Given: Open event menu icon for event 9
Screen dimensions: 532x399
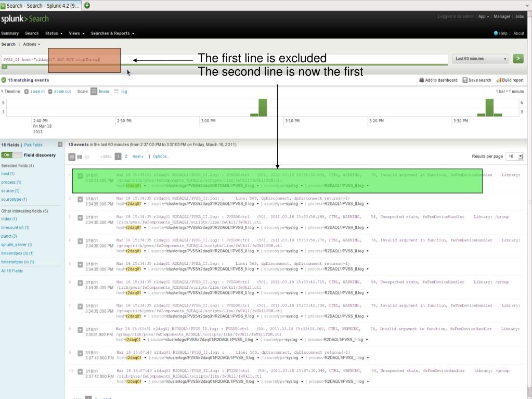Looking at the screenshot, I should click(x=80, y=353).
